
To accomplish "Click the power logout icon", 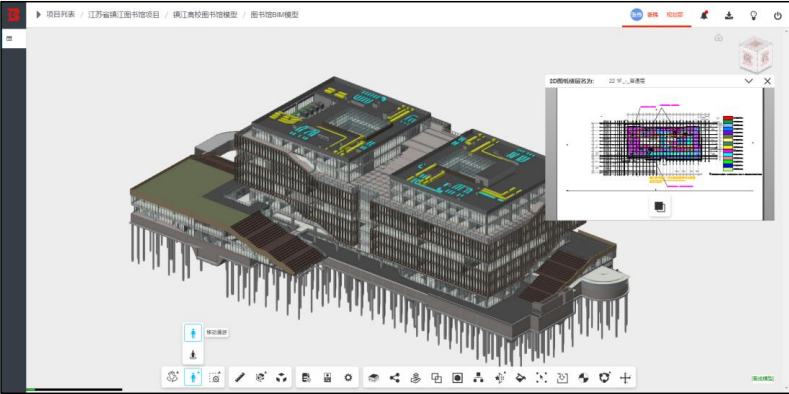I will (x=777, y=15).
